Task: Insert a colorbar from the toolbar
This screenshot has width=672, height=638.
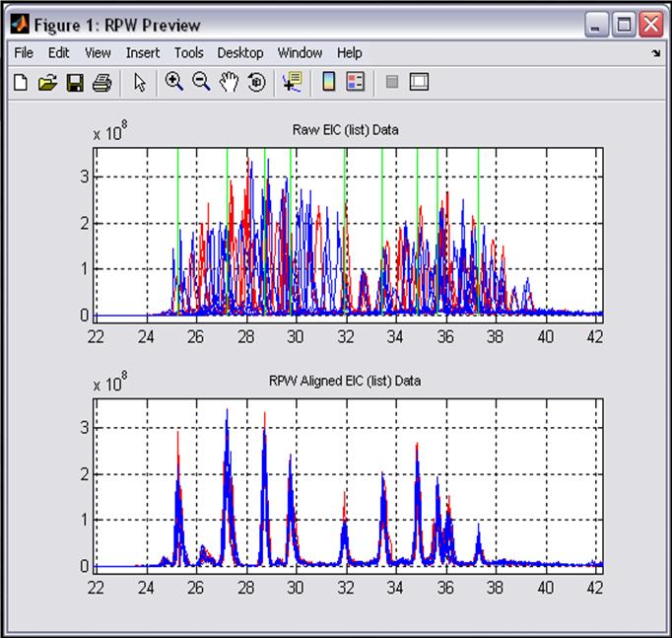Action: tap(329, 84)
